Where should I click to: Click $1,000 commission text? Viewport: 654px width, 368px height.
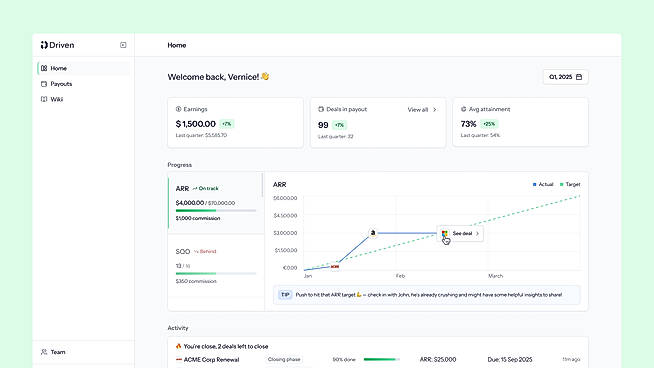click(198, 218)
